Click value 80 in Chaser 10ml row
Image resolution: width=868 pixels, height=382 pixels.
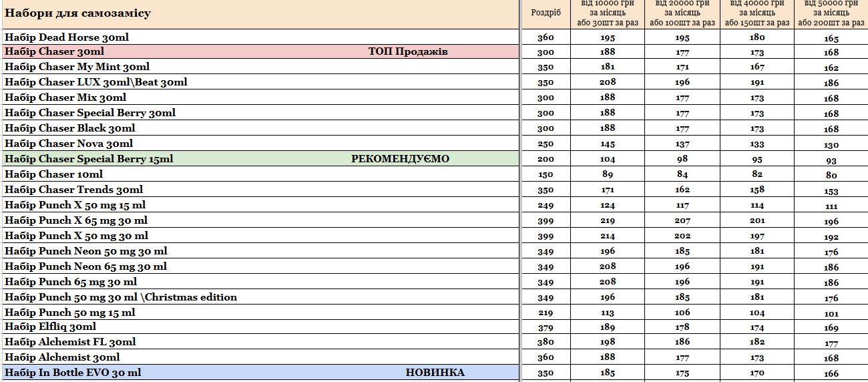831,176
